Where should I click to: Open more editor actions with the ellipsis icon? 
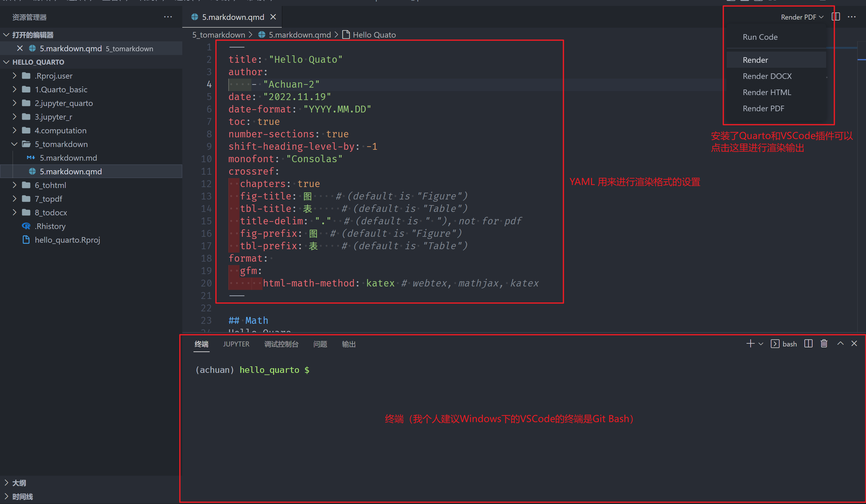[852, 17]
